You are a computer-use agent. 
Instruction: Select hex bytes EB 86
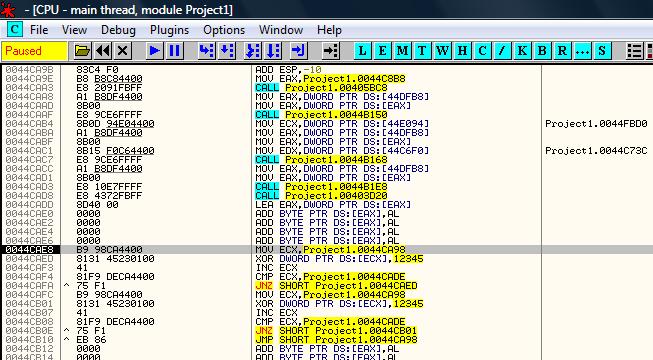click(x=91, y=340)
